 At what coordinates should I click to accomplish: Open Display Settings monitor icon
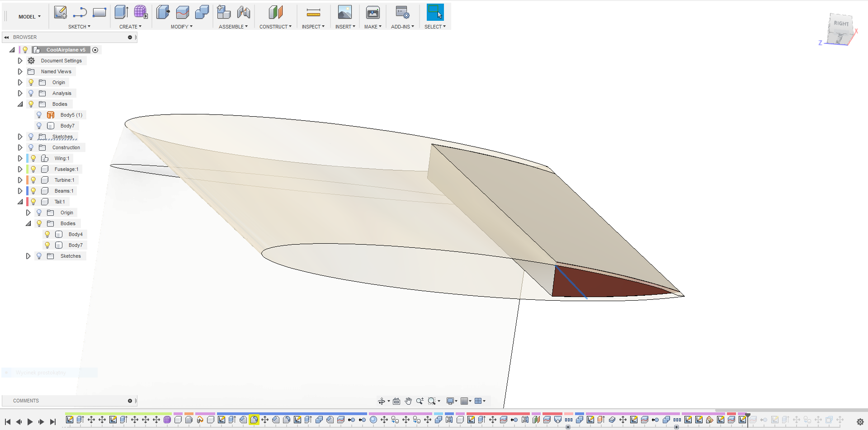click(450, 401)
